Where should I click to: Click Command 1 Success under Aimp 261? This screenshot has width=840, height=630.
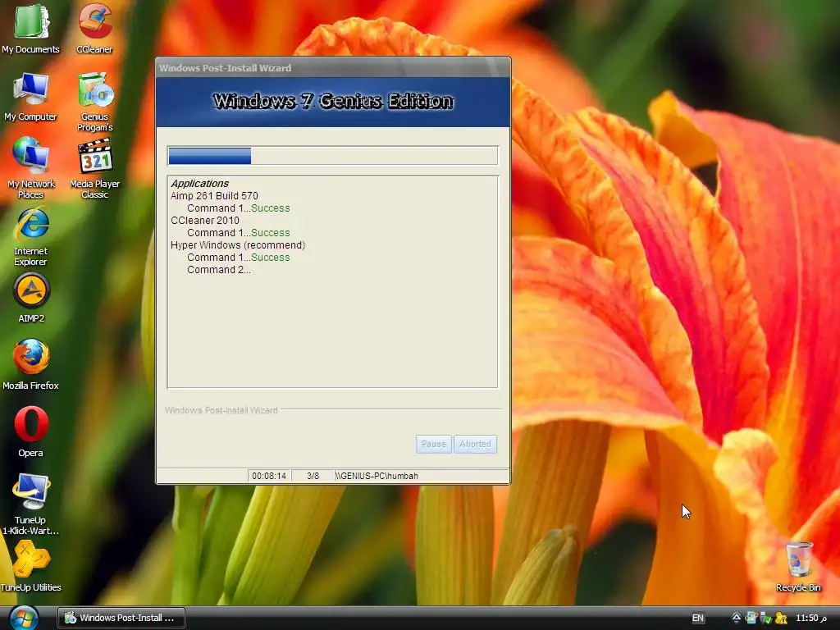(x=239, y=208)
